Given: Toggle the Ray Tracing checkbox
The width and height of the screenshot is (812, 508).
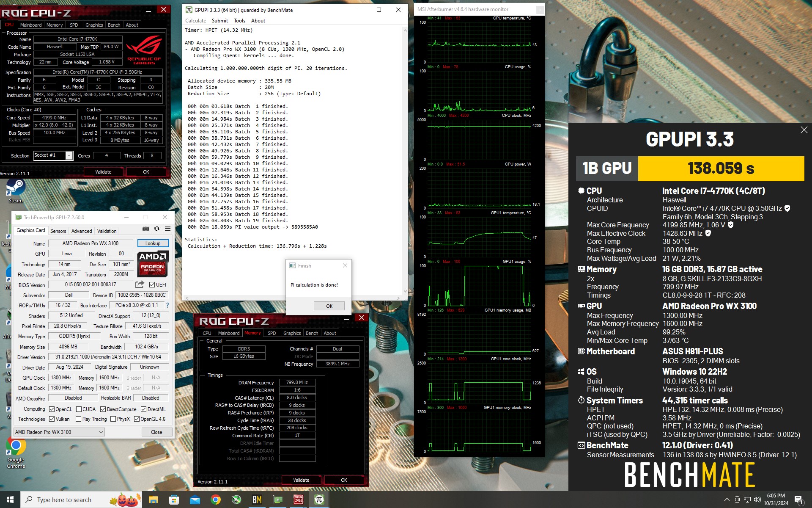Looking at the screenshot, I should click(x=78, y=419).
